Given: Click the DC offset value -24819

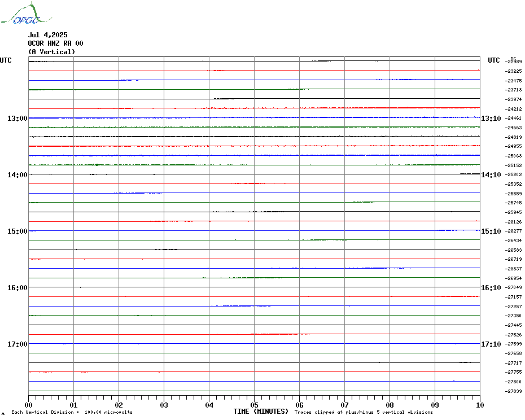Looking at the screenshot, I should 513,137.
